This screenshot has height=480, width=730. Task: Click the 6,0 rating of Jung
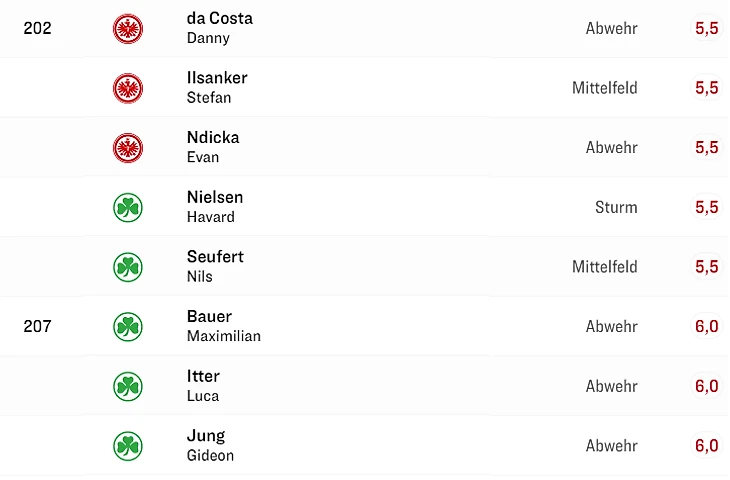click(x=706, y=446)
